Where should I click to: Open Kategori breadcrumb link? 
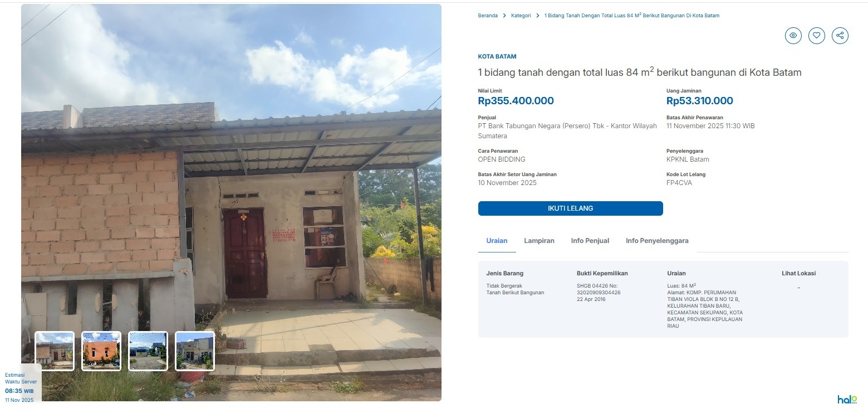tap(521, 16)
